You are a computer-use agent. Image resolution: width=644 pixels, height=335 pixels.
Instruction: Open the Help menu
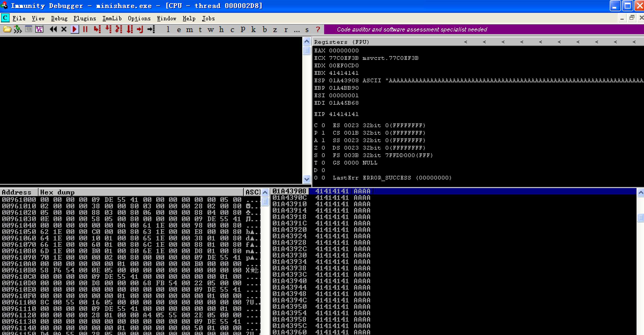[x=189, y=18]
